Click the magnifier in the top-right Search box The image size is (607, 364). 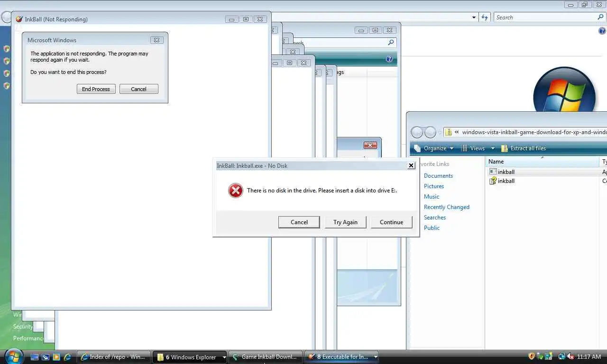(x=600, y=17)
